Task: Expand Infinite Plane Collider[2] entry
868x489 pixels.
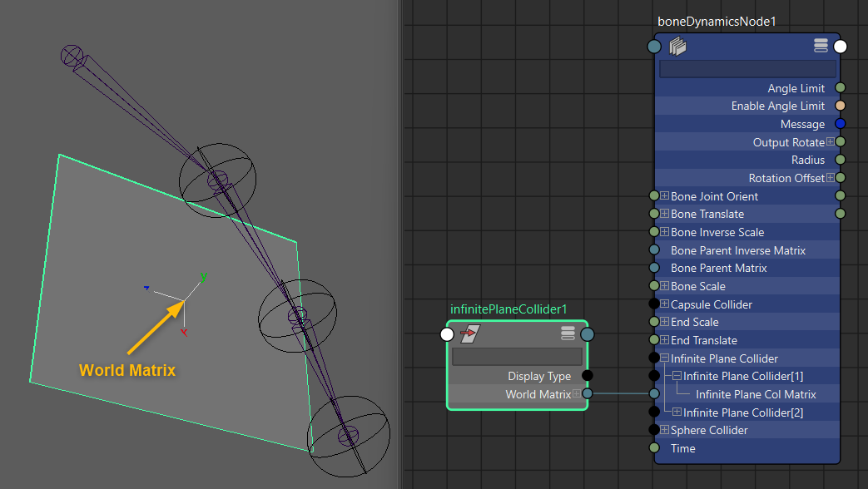Action: coord(677,412)
